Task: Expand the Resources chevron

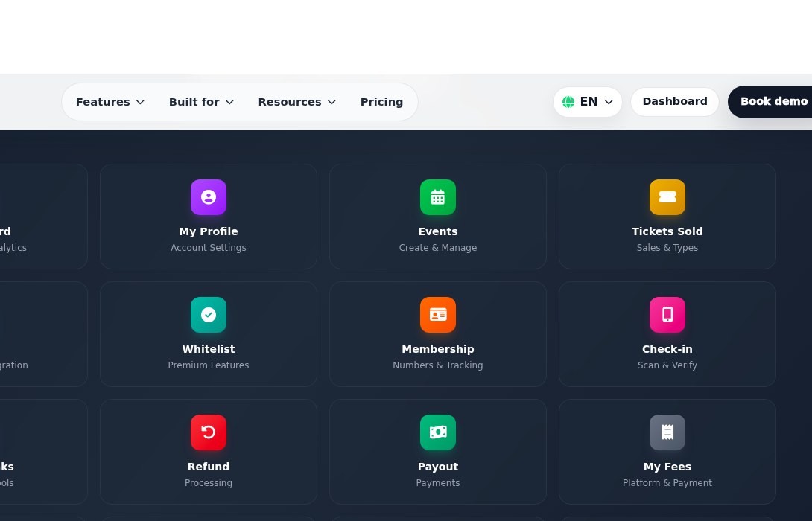Action: click(332, 103)
